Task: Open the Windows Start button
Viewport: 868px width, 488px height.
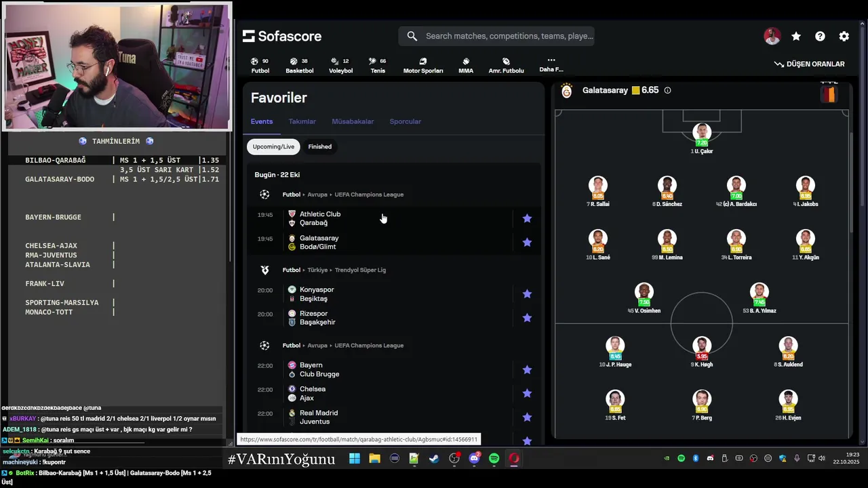Action: [355, 459]
